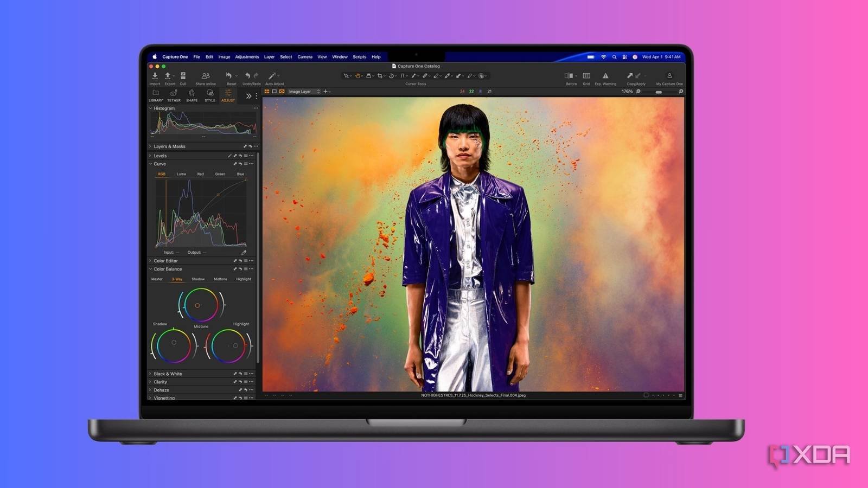Click the curve point picker eyedropper
The width and height of the screenshot is (868, 488).
[x=244, y=253]
